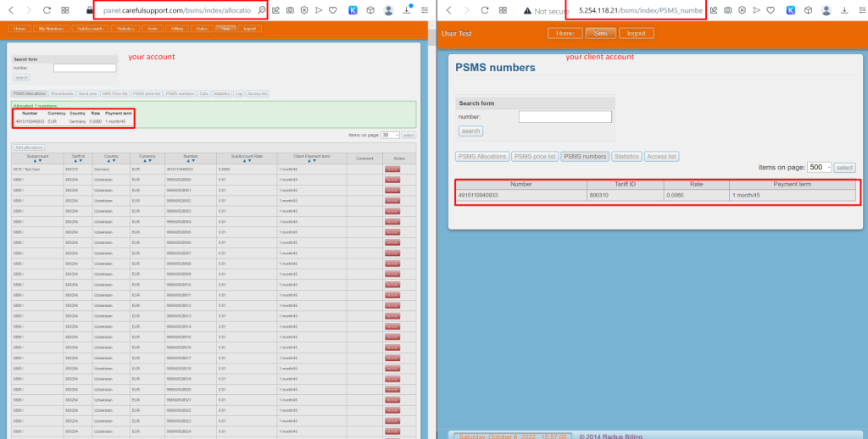Select SubAccounts in left orange menu bar
Viewport: 868px width, 439px height.
pos(89,29)
